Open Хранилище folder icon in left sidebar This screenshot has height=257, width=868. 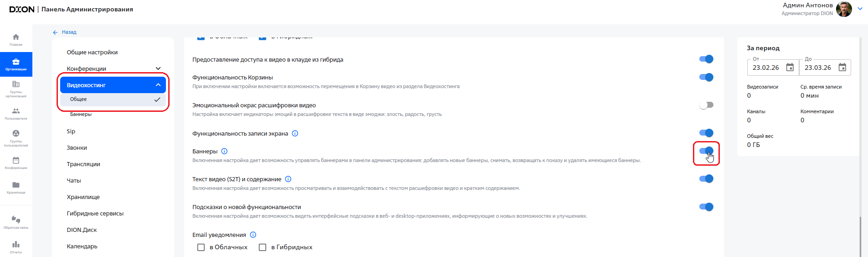16,187
